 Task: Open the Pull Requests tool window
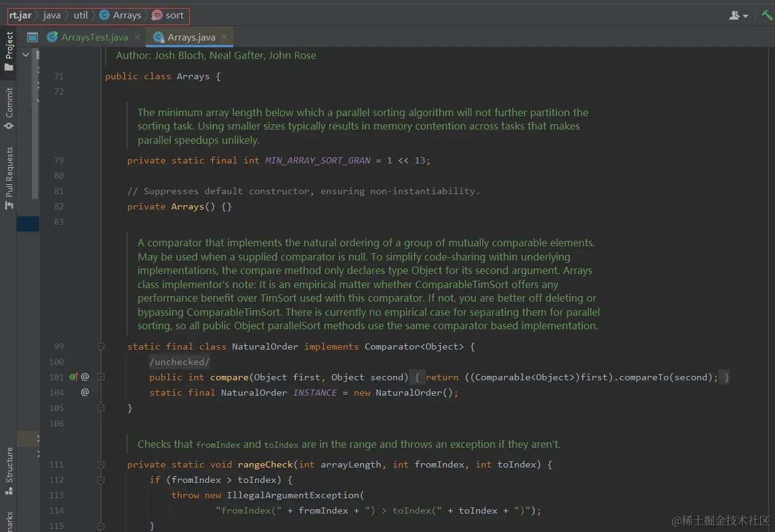coord(9,178)
